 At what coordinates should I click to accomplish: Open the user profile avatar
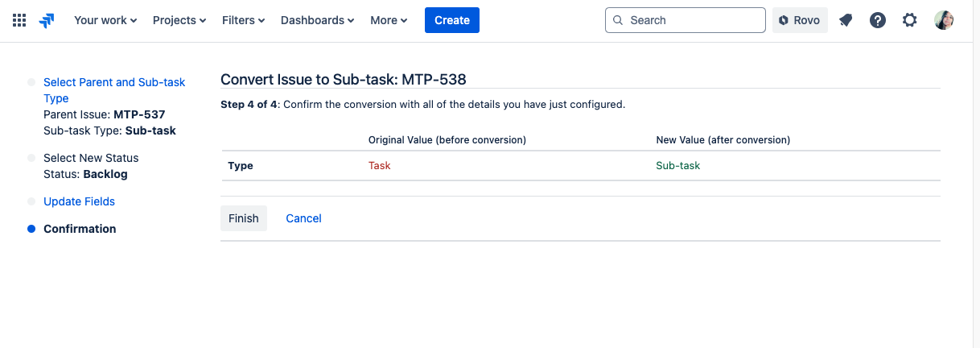tap(944, 20)
